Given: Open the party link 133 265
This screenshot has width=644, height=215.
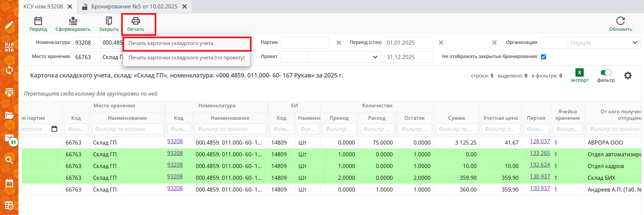Looking at the screenshot, I should click(x=540, y=153).
